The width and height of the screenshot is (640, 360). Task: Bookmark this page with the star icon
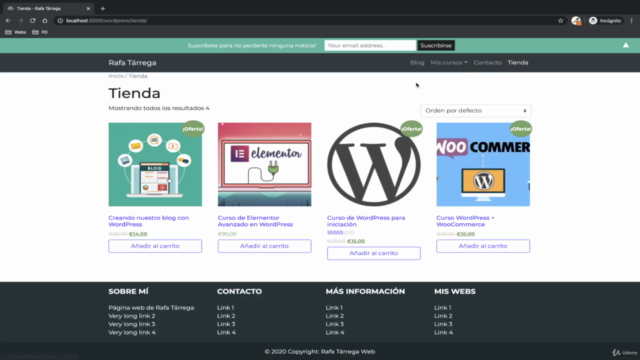(560, 20)
